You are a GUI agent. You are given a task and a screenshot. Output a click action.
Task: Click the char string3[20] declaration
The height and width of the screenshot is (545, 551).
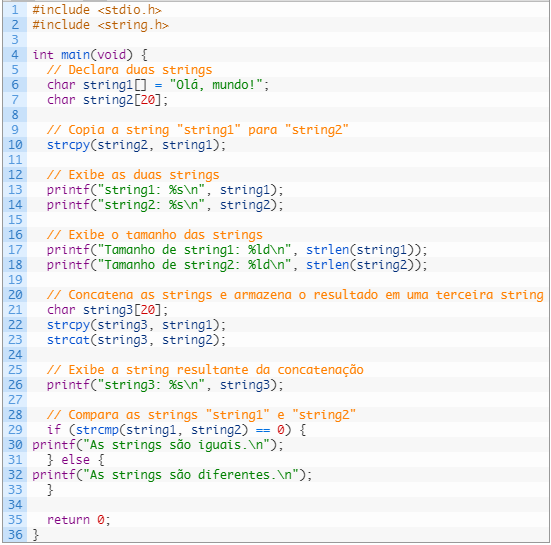(108, 310)
